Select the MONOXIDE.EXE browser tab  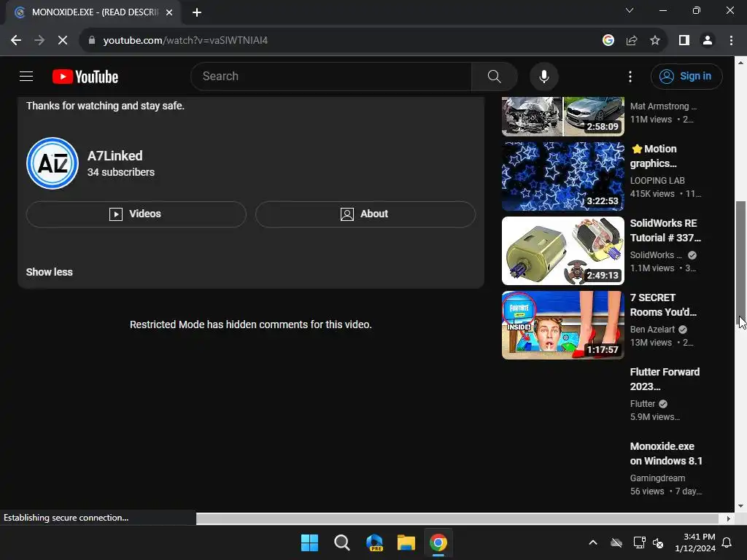tap(93, 12)
